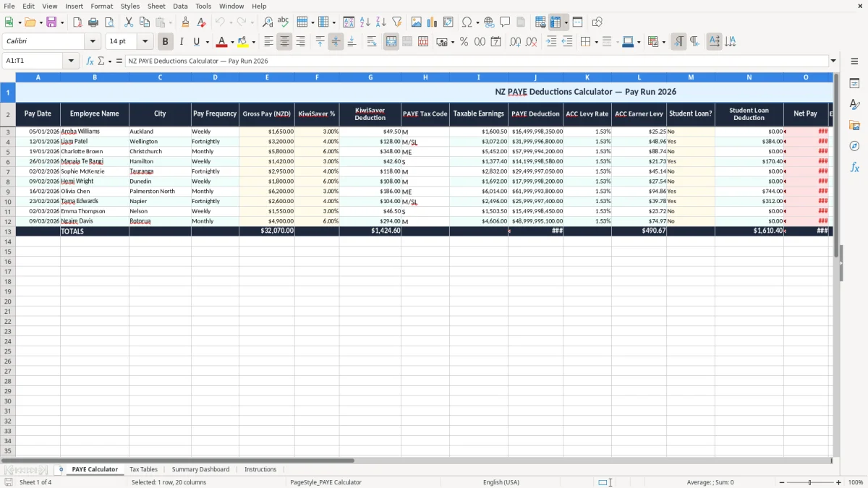Toggle Align Right
Screen dimensions: 868x488
pos(300,42)
